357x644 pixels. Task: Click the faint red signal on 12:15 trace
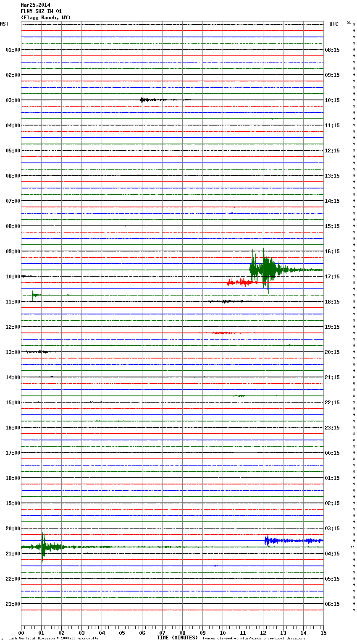(x=225, y=333)
